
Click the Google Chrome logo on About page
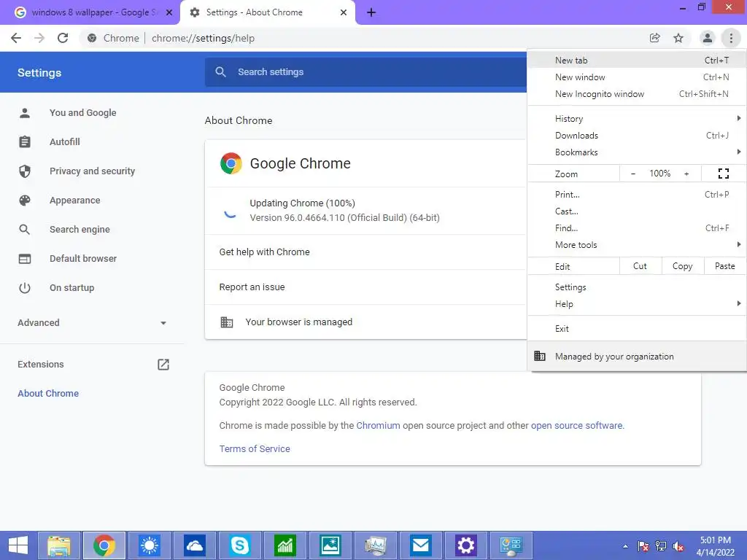tap(231, 163)
